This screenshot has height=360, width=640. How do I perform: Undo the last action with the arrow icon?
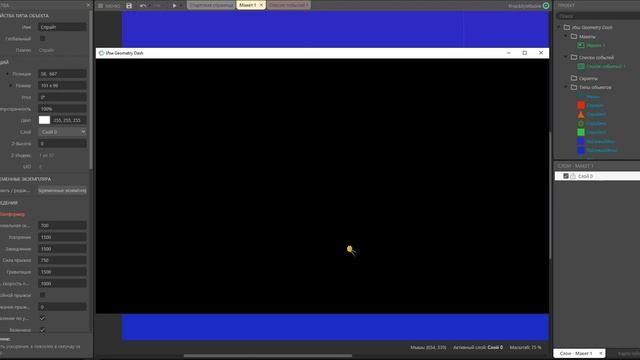143,6
